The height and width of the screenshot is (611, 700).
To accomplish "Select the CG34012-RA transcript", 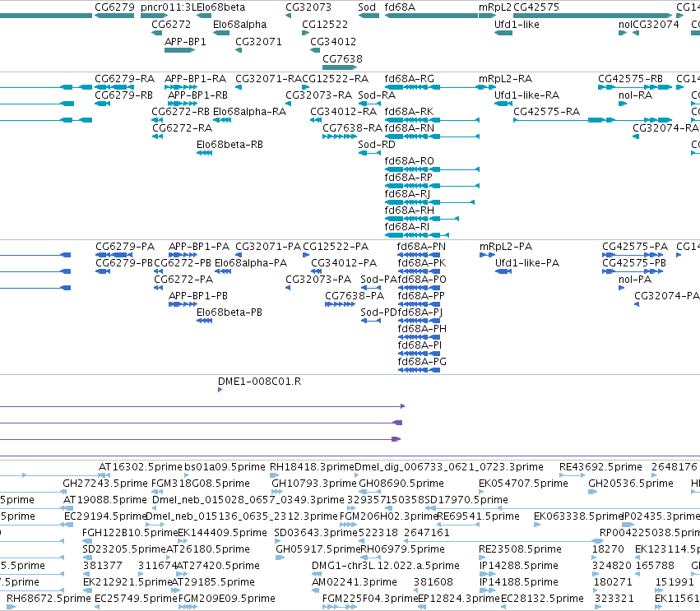I will pos(316,120).
